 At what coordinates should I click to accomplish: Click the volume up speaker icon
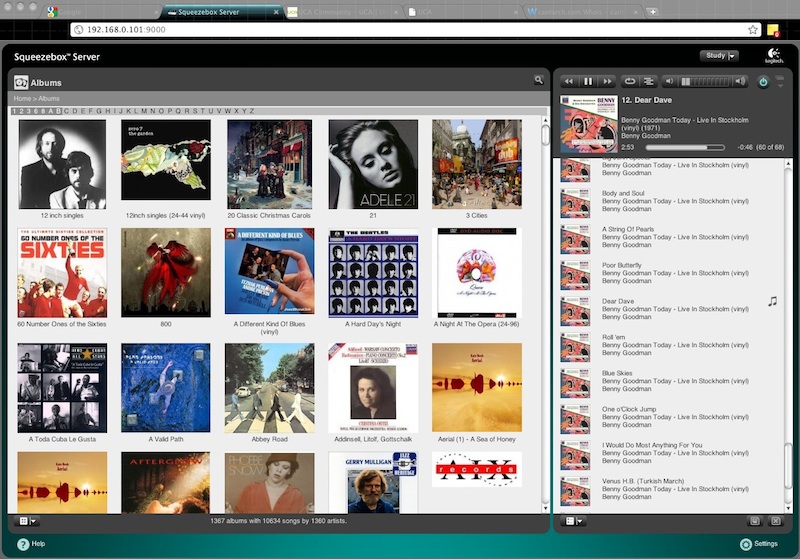740,82
